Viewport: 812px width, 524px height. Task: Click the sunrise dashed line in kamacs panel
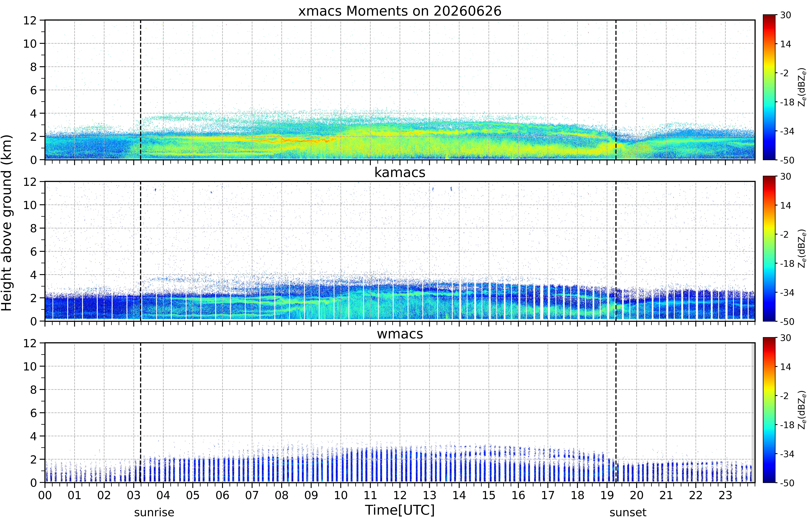click(x=141, y=251)
